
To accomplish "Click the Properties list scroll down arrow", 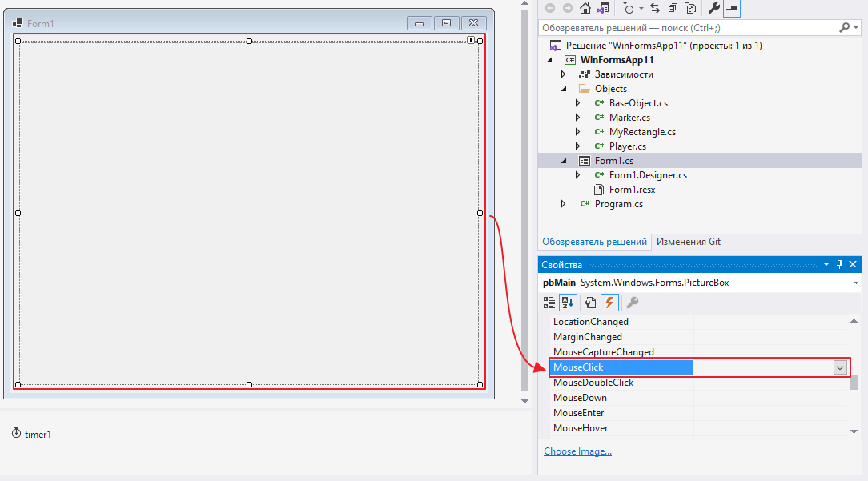I will (854, 431).
